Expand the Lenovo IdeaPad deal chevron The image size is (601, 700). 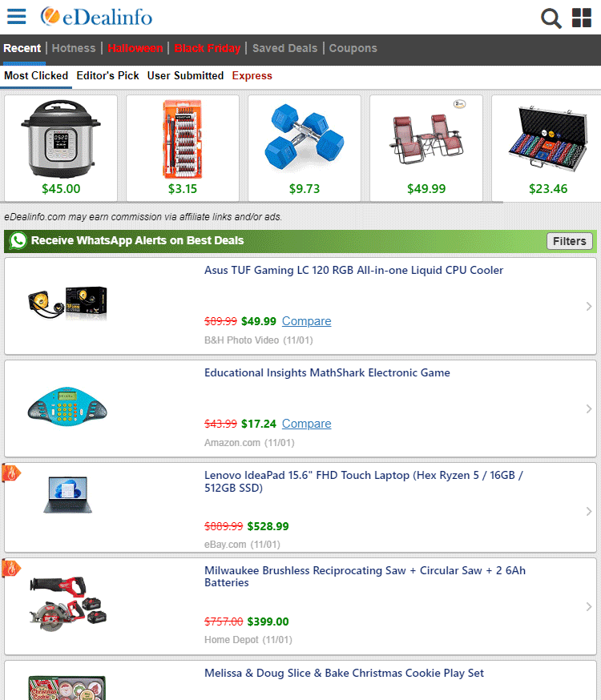click(588, 511)
